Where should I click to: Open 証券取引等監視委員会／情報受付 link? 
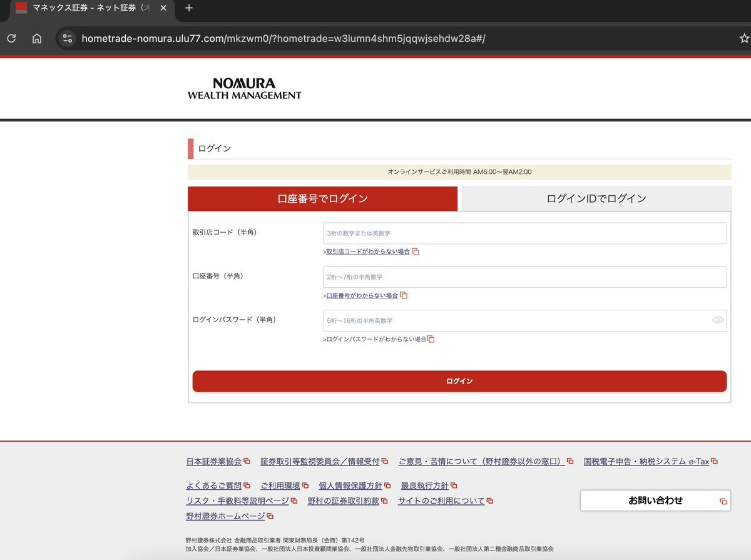click(x=320, y=462)
